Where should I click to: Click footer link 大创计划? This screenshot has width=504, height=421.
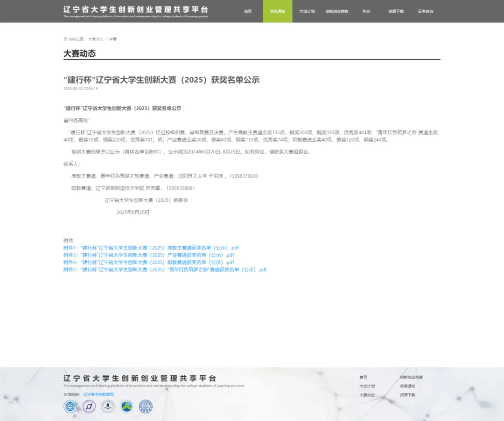pyautogui.click(x=367, y=386)
